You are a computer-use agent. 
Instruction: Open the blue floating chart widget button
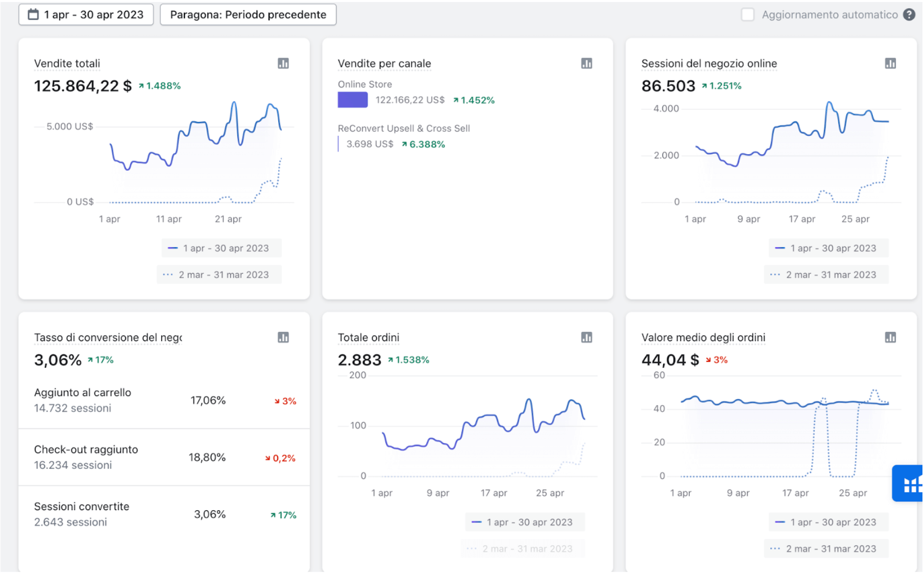click(908, 483)
